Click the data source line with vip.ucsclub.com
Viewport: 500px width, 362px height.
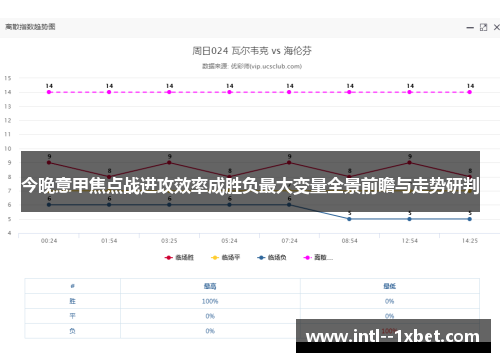pos(252,66)
